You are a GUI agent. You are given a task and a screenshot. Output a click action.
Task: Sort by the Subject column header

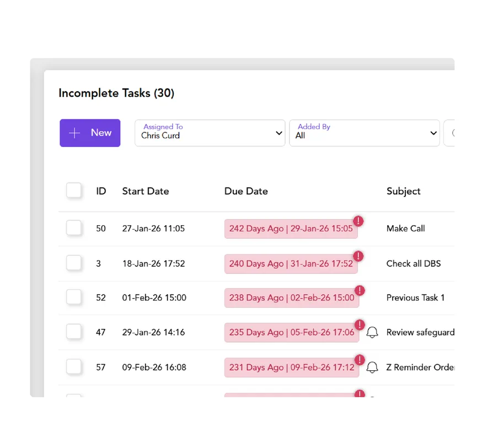[x=403, y=191]
